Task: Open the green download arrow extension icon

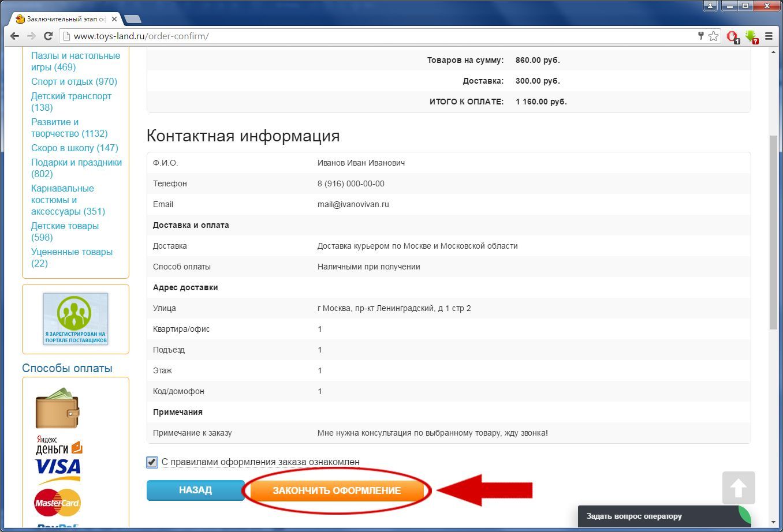Action: point(751,36)
